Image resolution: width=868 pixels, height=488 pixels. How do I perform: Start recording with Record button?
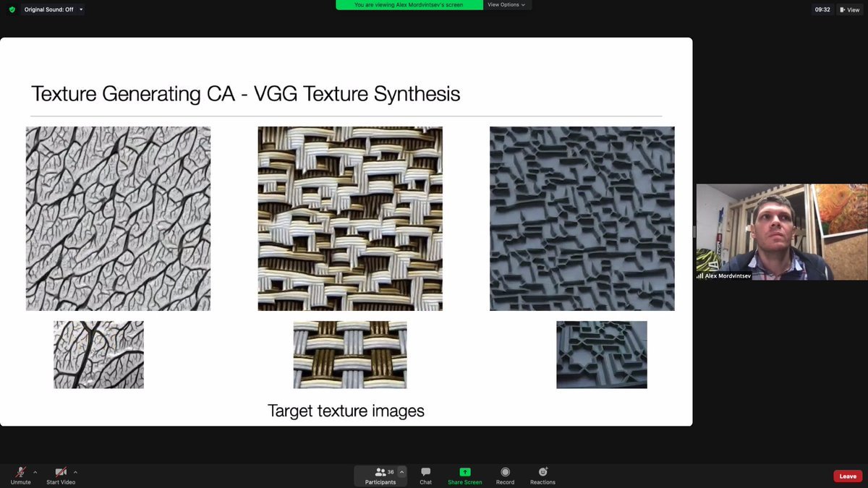(505, 473)
